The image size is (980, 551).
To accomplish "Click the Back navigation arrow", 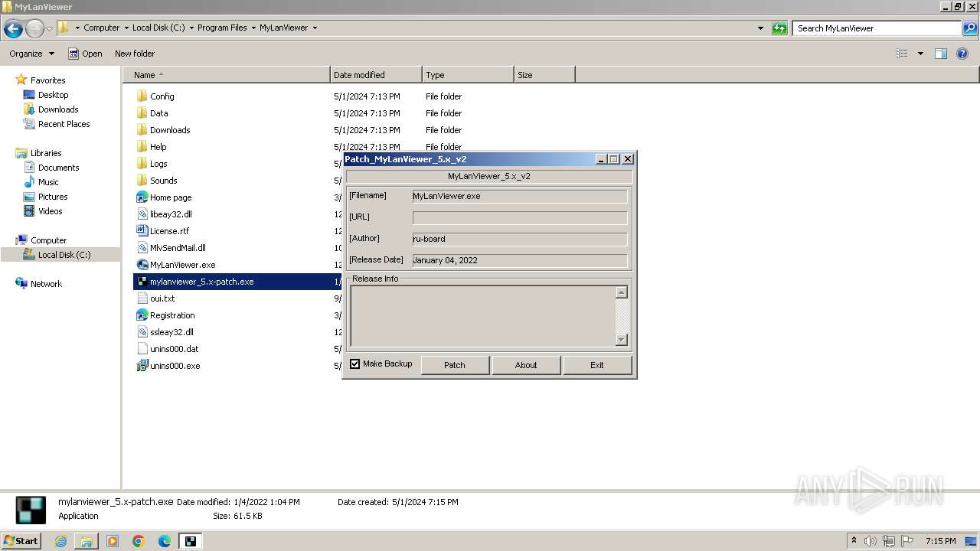I will pyautogui.click(x=13, y=29).
